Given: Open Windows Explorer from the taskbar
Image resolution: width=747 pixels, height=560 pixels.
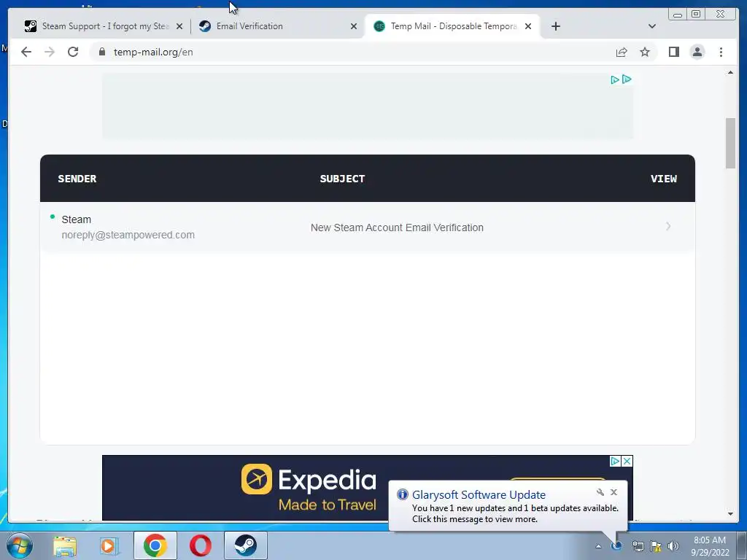Looking at the screenshot, I should point(65,545).
